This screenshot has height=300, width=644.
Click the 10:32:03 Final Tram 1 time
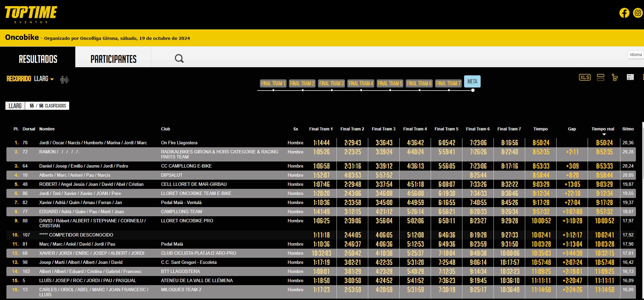[x=321, y=253]
